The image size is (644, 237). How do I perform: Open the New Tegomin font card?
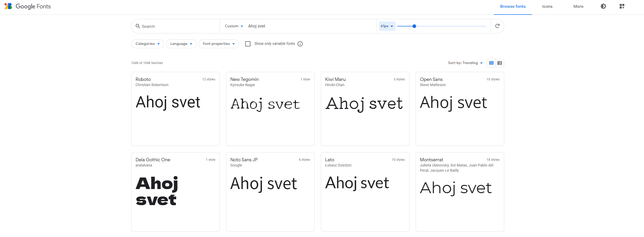tap(270, 109)
